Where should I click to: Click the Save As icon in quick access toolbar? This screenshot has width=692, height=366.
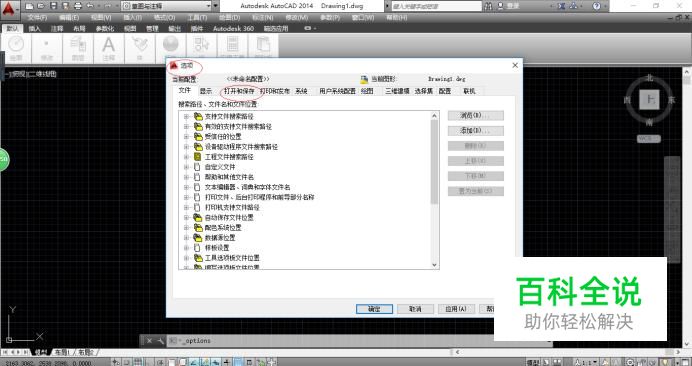click(65, 6)
